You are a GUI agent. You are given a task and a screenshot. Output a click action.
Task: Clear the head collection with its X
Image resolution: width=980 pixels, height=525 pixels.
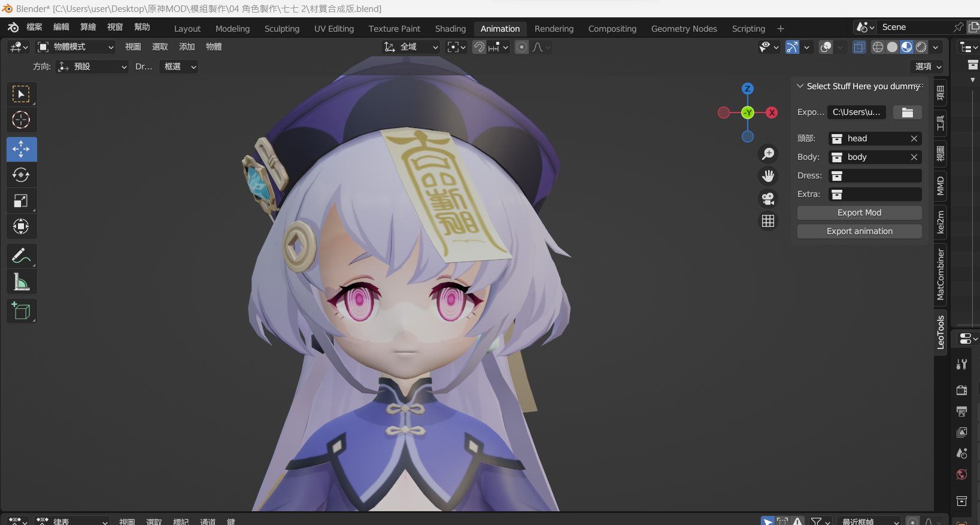pyautogui.click(x=914, y=138)
